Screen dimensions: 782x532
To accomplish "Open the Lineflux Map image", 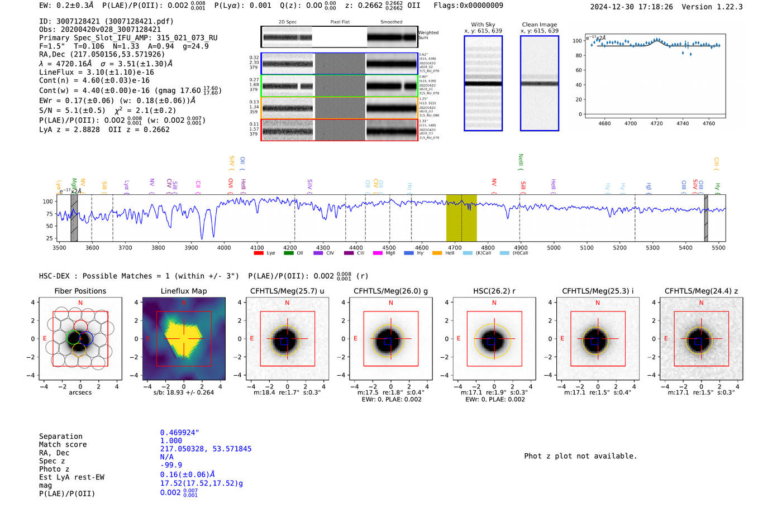I will (x=184, y=339).
